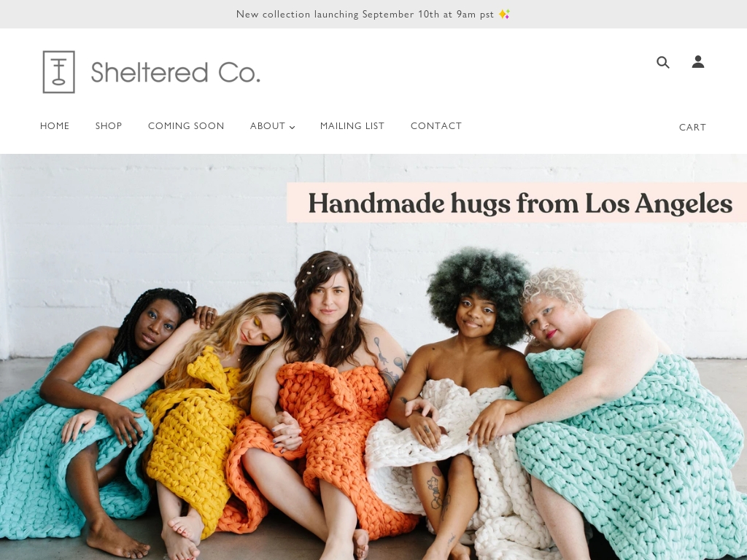
Task: Open the MAILING LIST page
Action: click(352, 125)
